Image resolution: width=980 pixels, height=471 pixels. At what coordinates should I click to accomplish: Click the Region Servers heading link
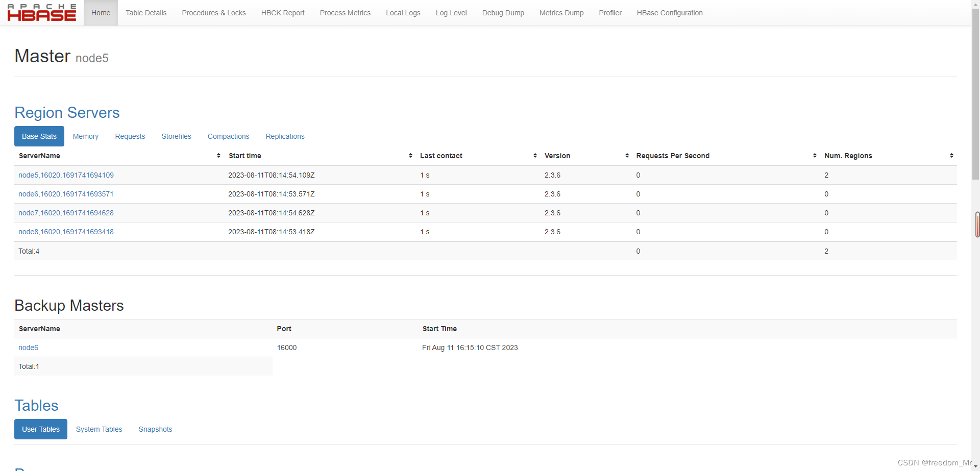(x=67, y=112)
